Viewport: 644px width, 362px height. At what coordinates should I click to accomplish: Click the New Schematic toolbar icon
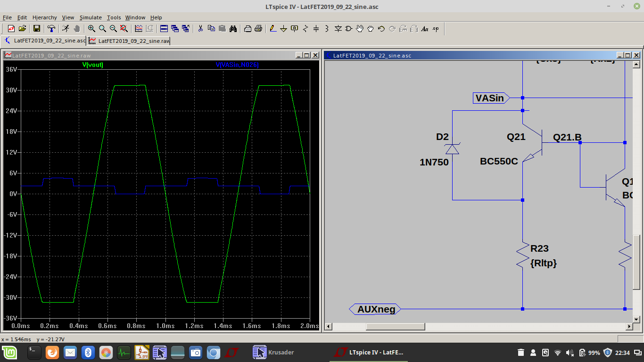(11, 29)
